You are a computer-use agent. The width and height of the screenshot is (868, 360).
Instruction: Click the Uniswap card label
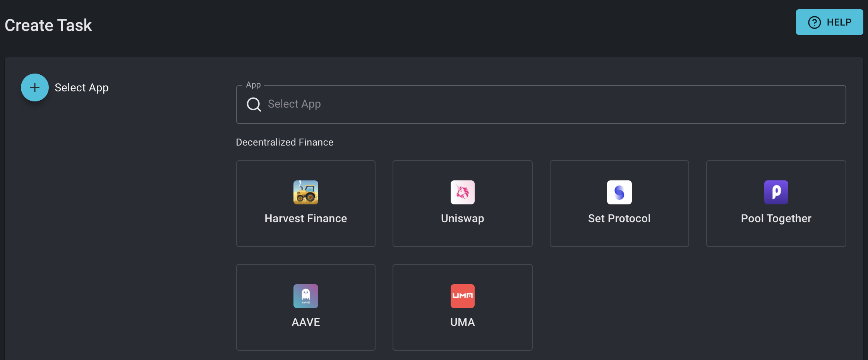tap(462, 218)
